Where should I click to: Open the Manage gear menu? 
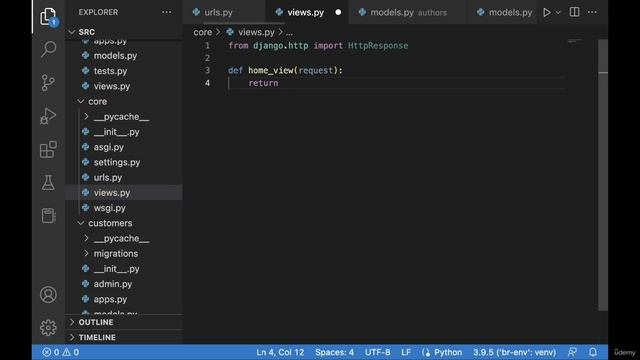click(x=48, y=327)
